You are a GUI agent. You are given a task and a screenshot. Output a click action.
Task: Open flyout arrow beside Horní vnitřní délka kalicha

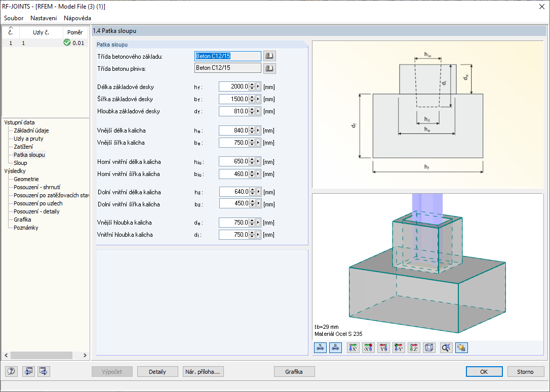(258, 162)
